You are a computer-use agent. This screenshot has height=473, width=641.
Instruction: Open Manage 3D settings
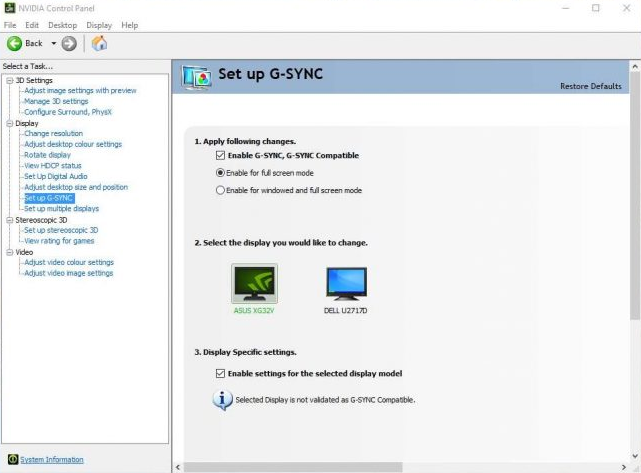pos(56,101)
